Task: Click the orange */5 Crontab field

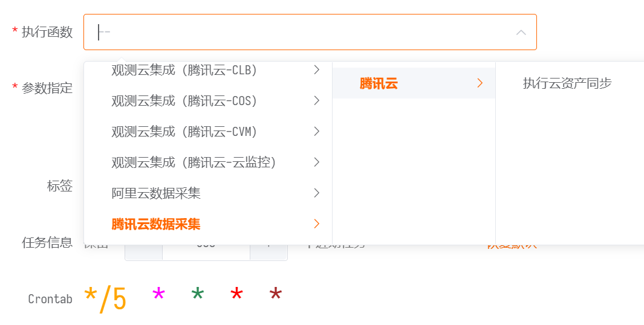Action: pyautogui.click(x=105, y=298)
